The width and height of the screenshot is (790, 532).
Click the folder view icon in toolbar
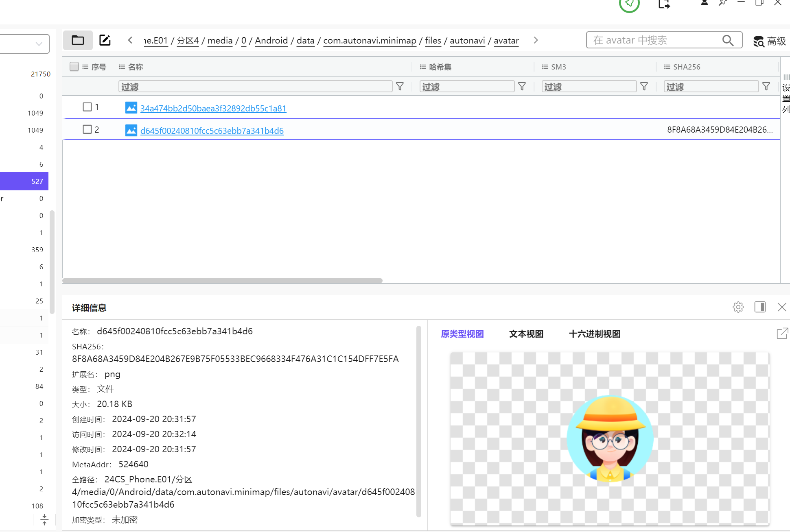[78, 40]
